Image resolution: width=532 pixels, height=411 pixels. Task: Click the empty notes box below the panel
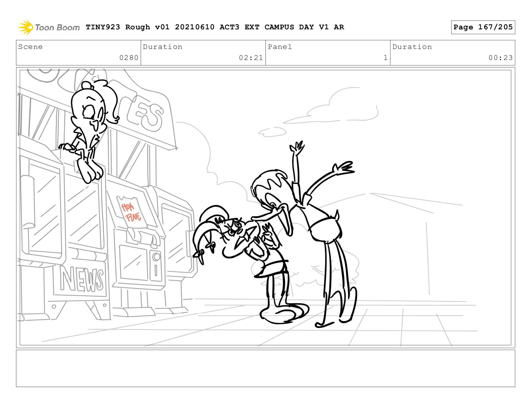coord(265,368)
